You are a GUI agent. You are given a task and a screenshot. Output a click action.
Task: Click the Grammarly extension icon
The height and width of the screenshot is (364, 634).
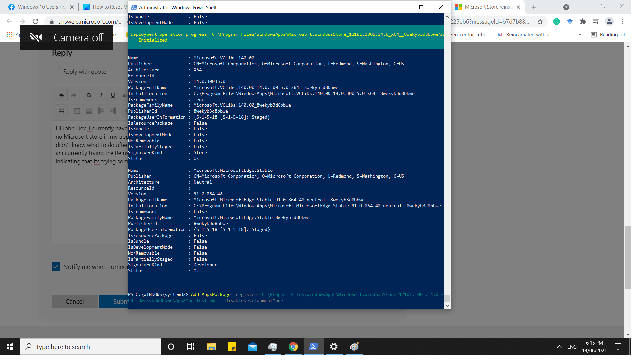tap(556, 22)
